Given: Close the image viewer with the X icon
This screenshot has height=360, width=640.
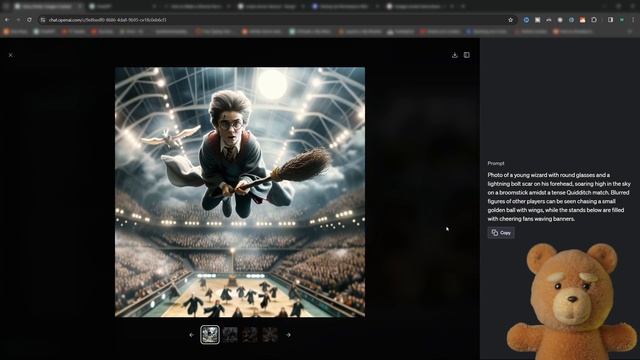Looking at the screenshot, I should tap(11, 55).
